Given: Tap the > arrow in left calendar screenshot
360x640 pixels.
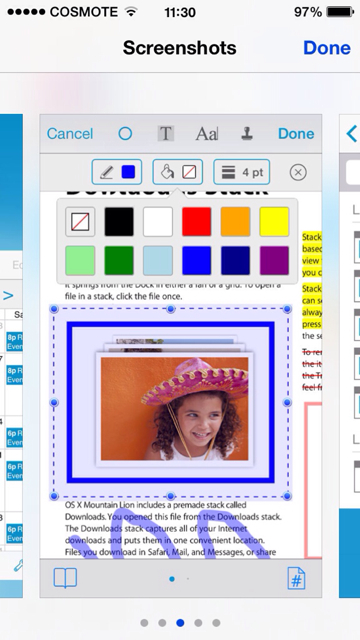Looking at the screenshot, I should click(8, 296).
